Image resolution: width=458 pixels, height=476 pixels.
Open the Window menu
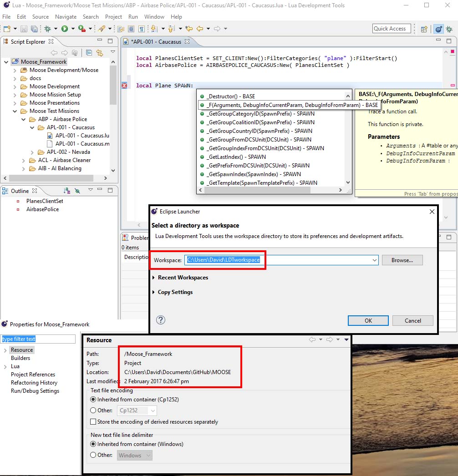154,17
